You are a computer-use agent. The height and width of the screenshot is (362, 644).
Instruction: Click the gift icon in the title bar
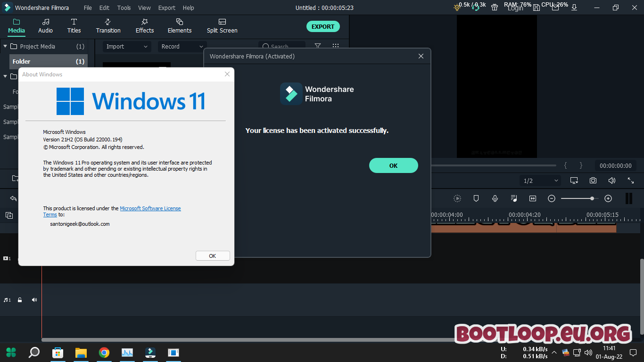pos(495,8)
